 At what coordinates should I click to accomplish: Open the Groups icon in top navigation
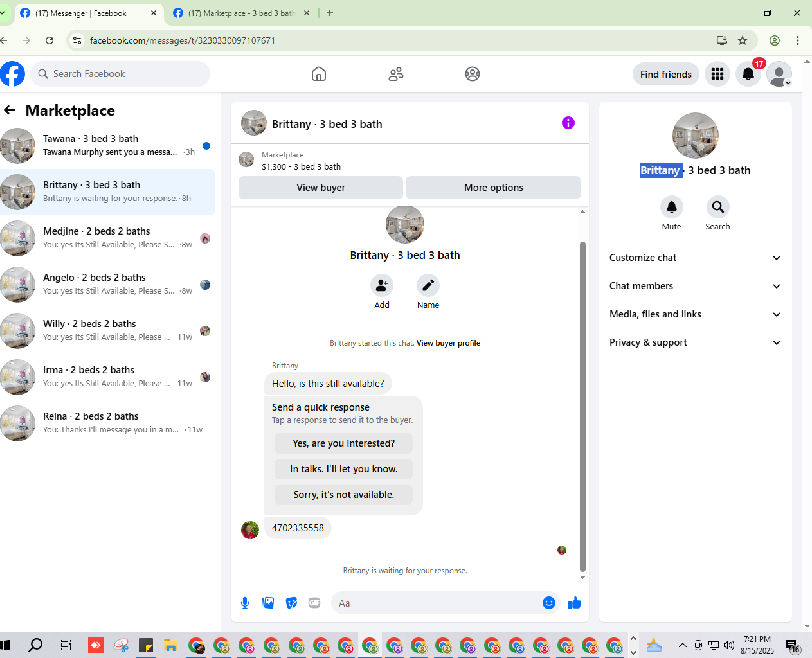[x=473, y=74]
